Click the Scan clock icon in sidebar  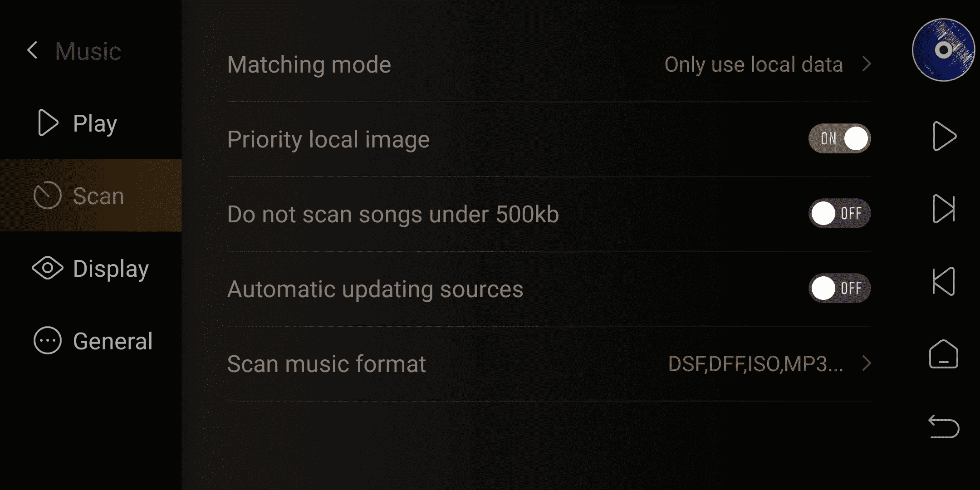(47, 196)
